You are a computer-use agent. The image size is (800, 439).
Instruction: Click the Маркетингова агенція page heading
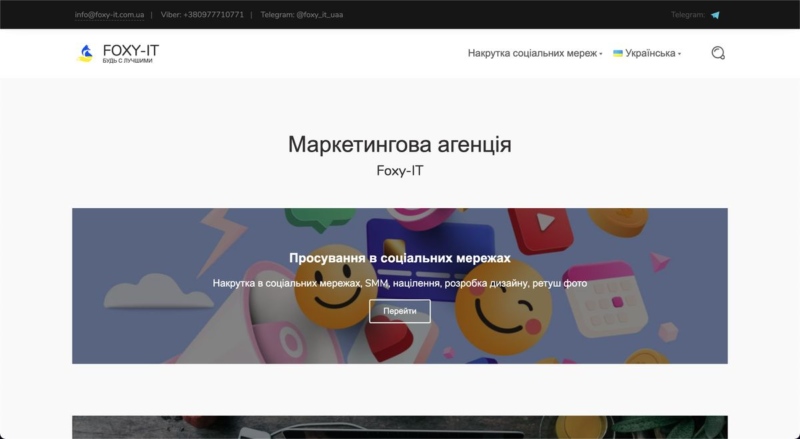(x=399, y=144)
